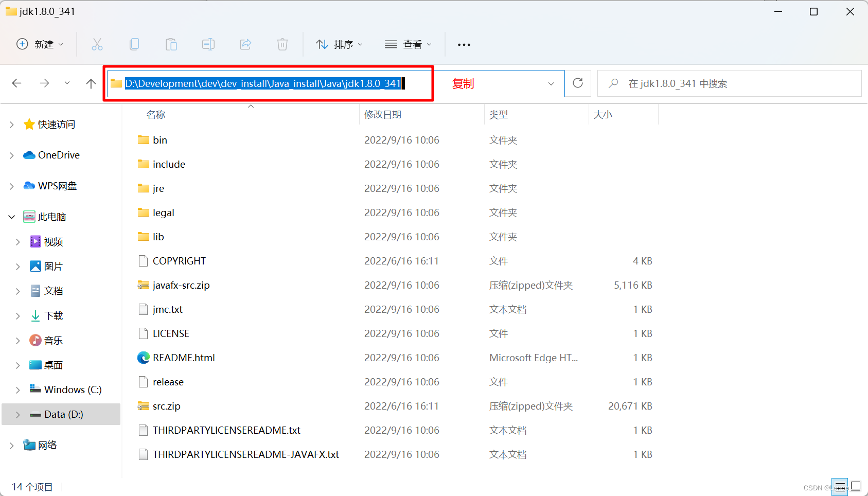Expand the 网络 tree node

pyautogui.click(x=11, y=446)
